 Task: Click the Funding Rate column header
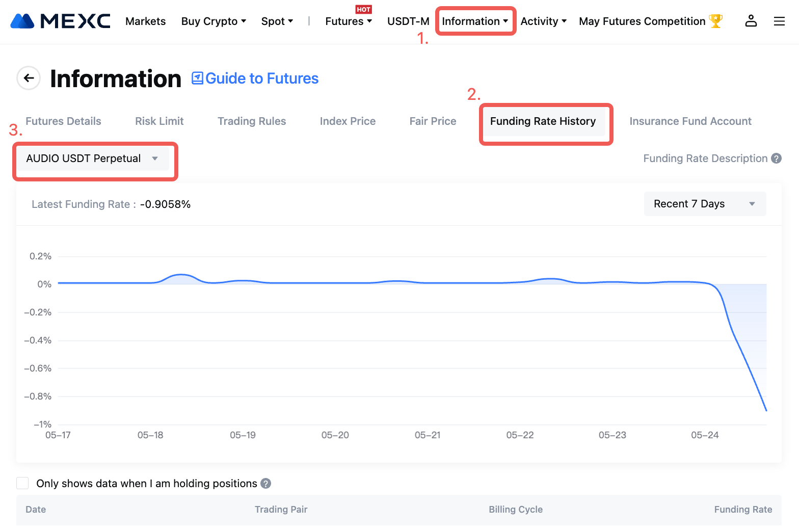(x=743, y=510)
